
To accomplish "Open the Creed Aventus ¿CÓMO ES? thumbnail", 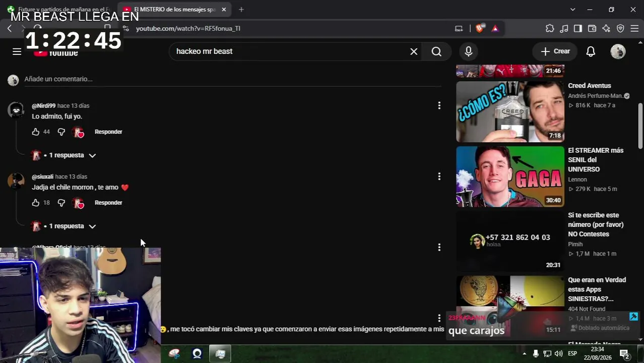I will pyautogui.click(x=510, y=112).
